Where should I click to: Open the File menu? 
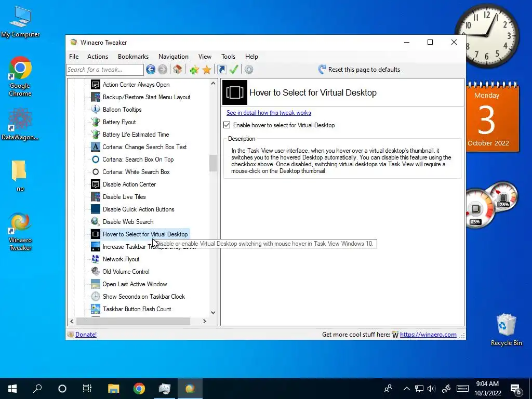coord(74,56)
